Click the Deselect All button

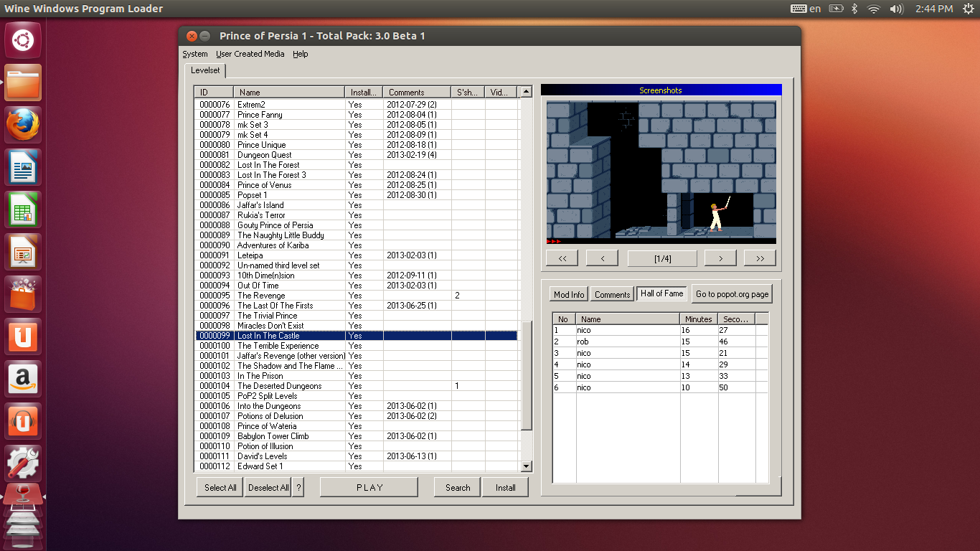click(268, 487)
